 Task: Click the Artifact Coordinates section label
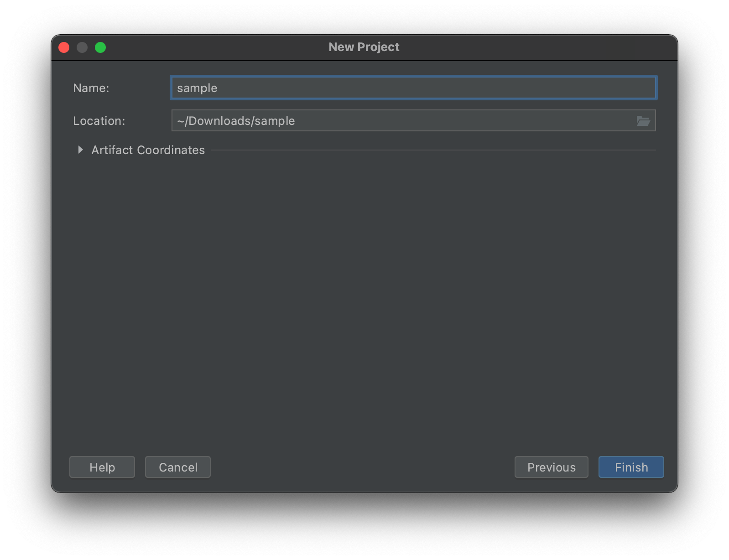click(x=148, y=150)
